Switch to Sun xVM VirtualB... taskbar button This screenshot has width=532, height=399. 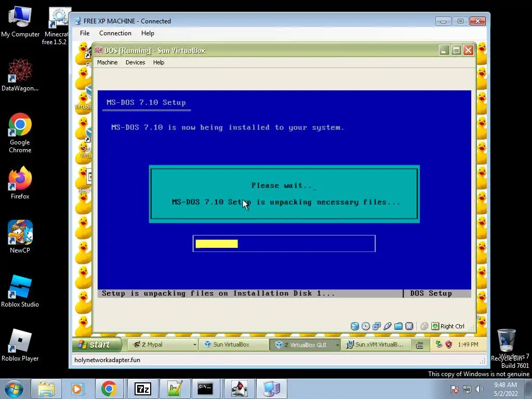pos(375,344)
